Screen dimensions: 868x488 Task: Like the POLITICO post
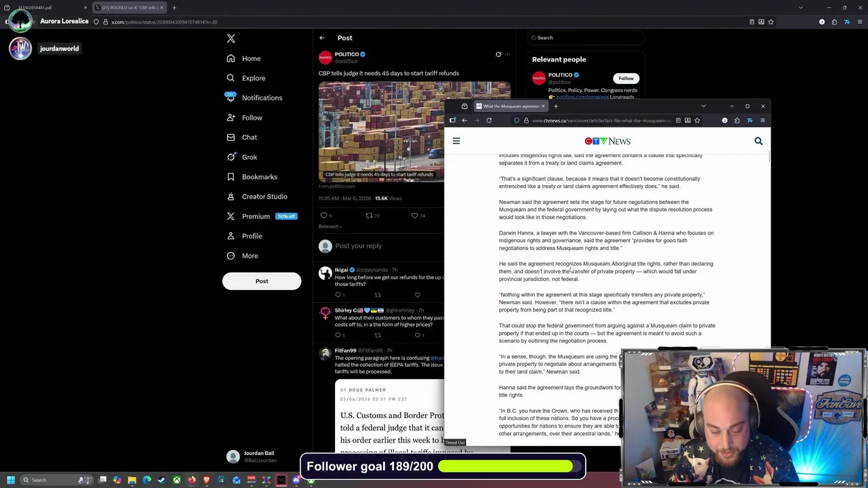pos(415,216)
